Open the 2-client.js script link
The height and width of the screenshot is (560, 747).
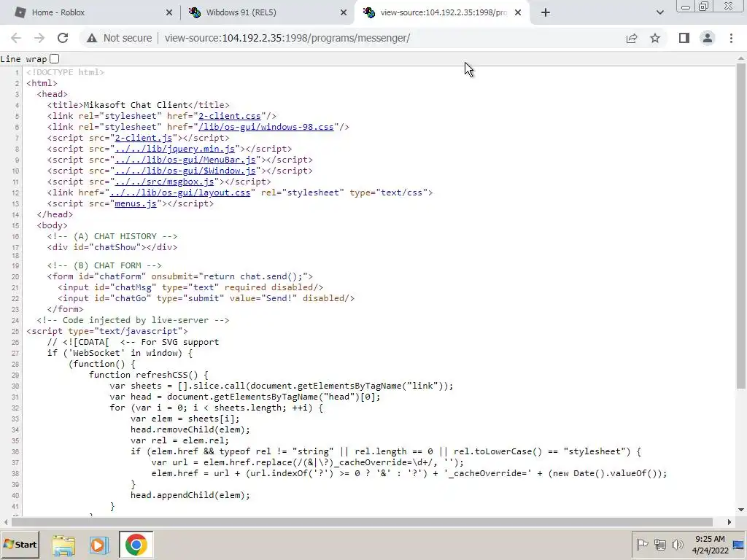[144, 138]
